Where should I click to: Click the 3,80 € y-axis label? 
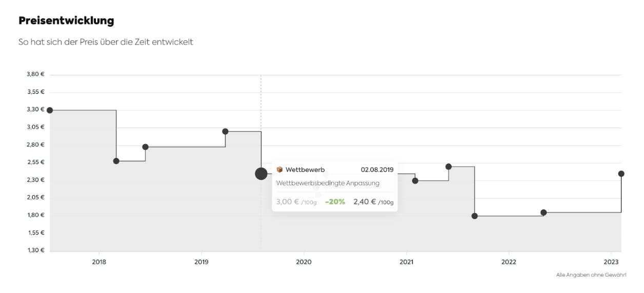coord(35,74)
